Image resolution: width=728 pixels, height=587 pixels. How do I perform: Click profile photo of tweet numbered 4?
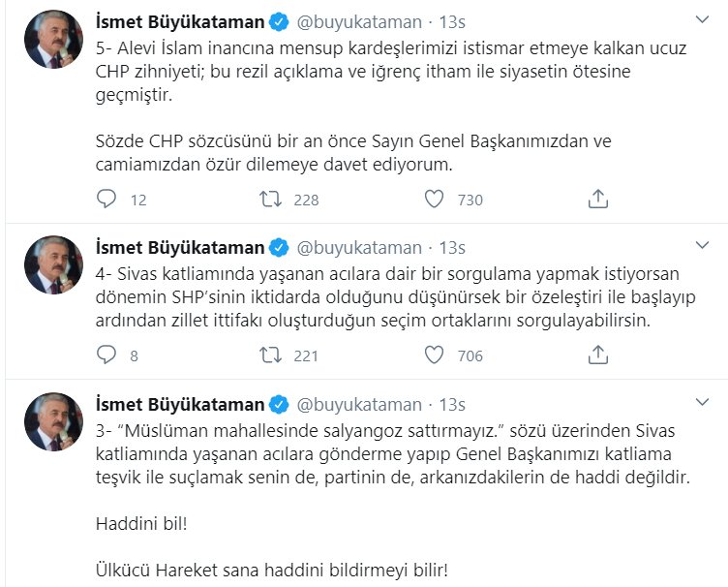coord(52,266)
